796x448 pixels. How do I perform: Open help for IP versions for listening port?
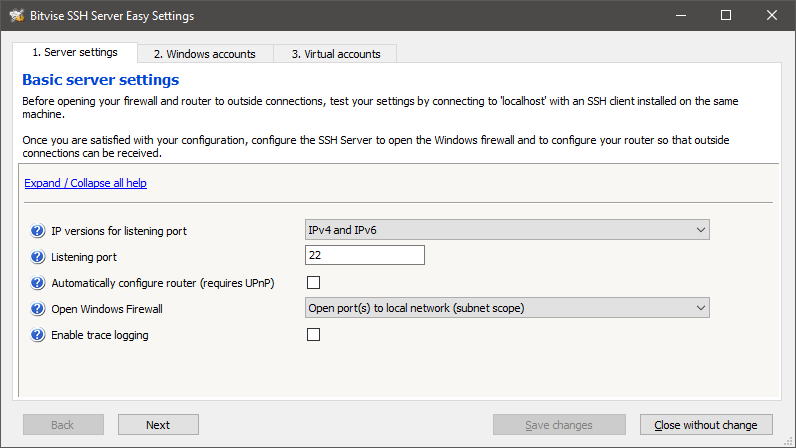pyautogui.click(x=37, y=231)
